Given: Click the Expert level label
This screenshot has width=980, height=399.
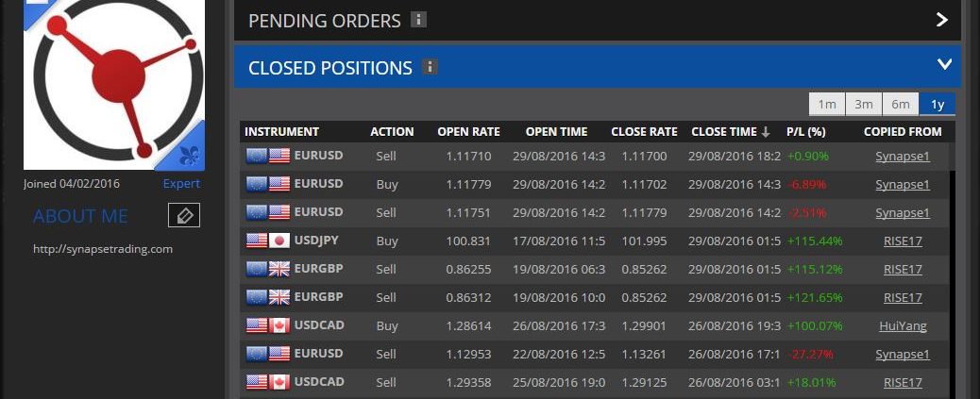Looking at the screenshot, I should coord(181,184).
